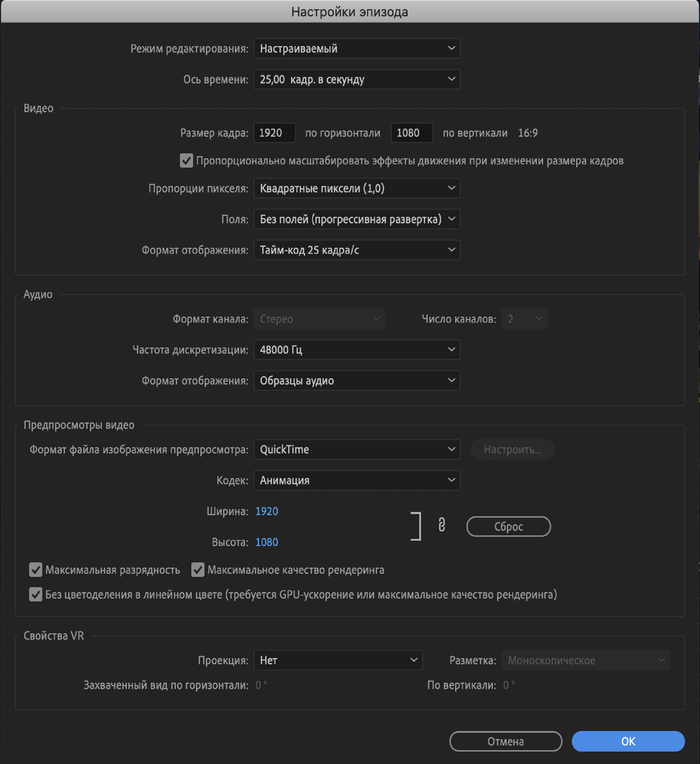The height and width of the screenshot is (764, 700).
Task: Toggle proportional scaling of motion effects checkbox
Action: pyautogui.click(x=186, y=161)
